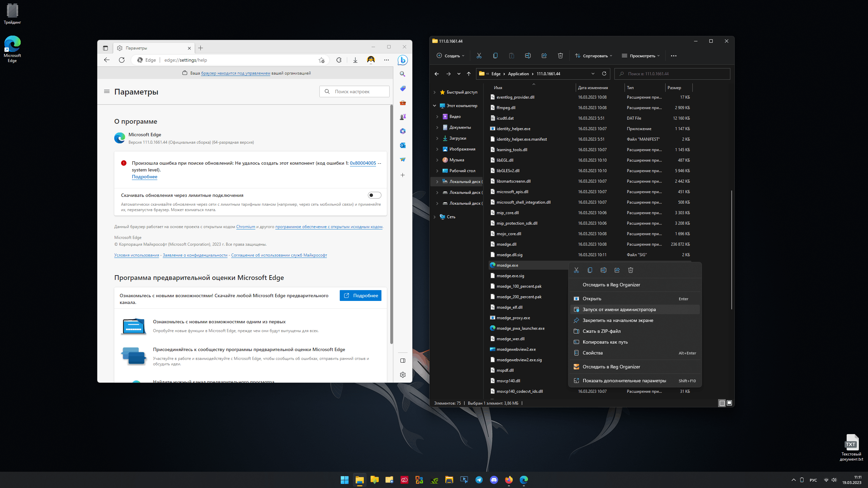Click Extensions puzzle icon in Edge toolbar

tap(339, 60)
